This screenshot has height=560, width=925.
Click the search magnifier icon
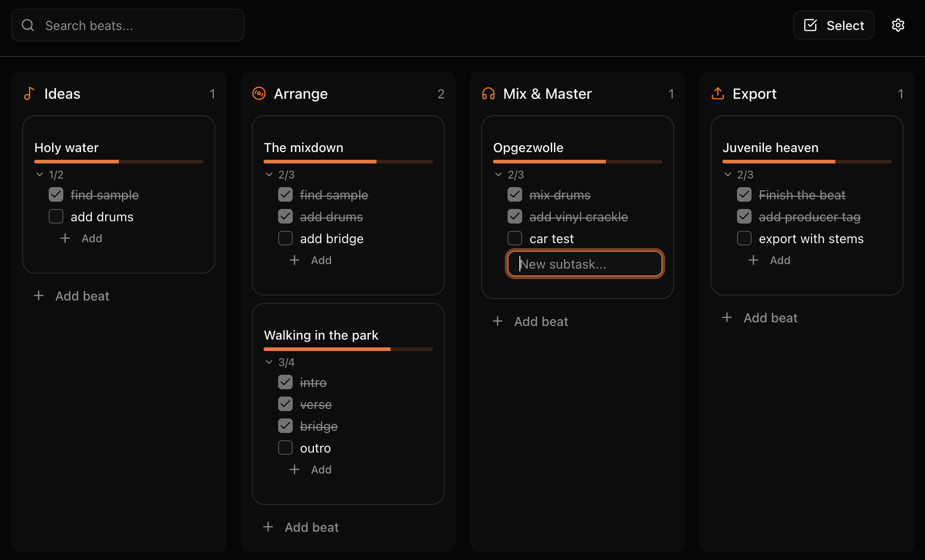[x=27, y=25]
